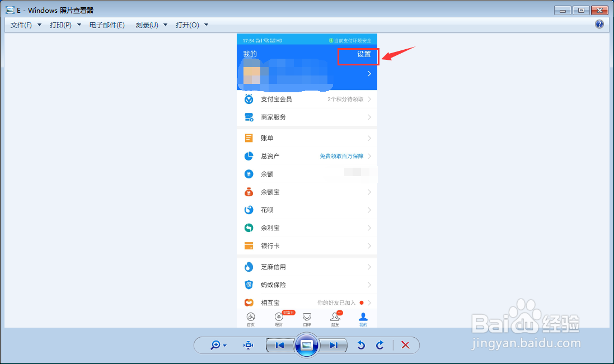The height and width of the screenshot is (364, 614).
Task: Click the 商家服务 icon
Action: click(249, 117)
